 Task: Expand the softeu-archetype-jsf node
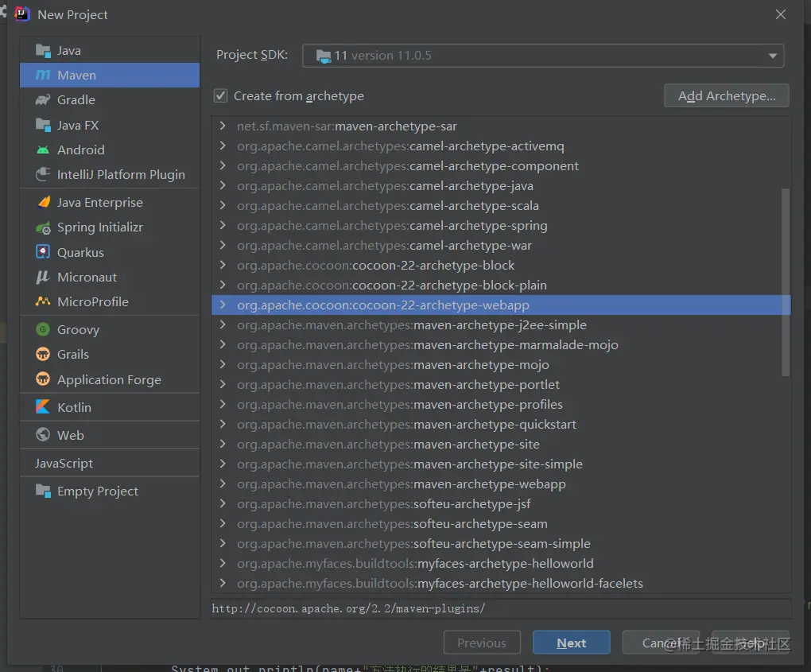click(223, 504)
